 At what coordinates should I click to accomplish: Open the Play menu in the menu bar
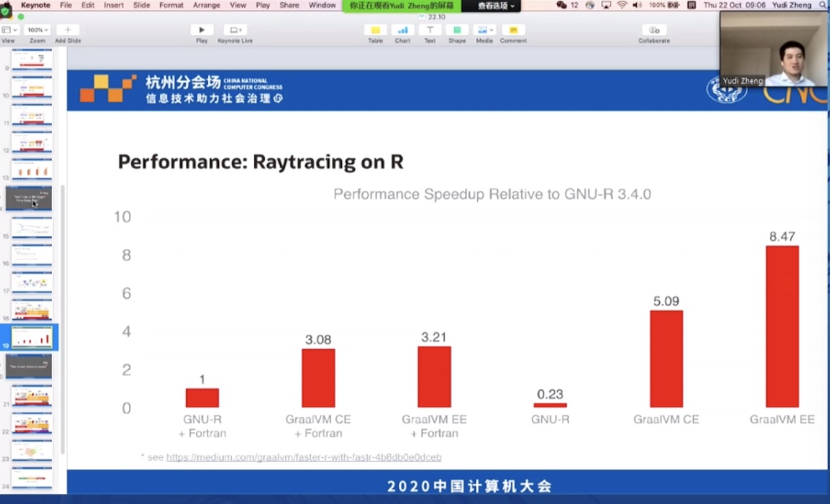click(263, 5)
